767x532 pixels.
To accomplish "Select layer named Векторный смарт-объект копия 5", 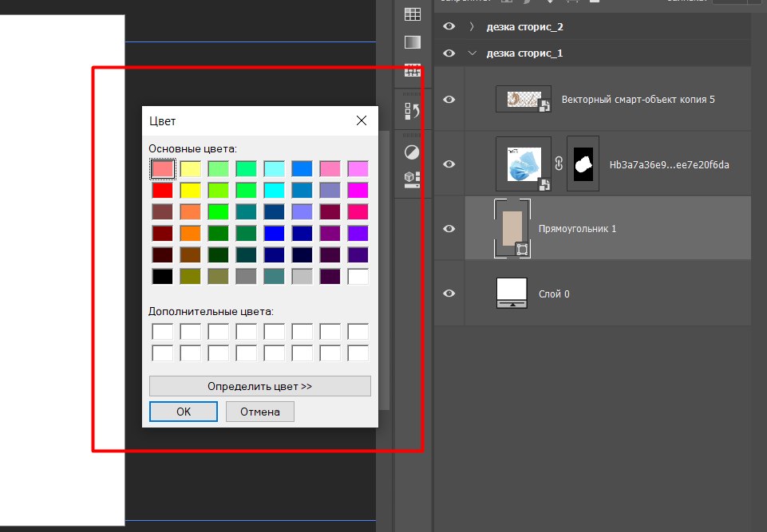I will point(638,99).
